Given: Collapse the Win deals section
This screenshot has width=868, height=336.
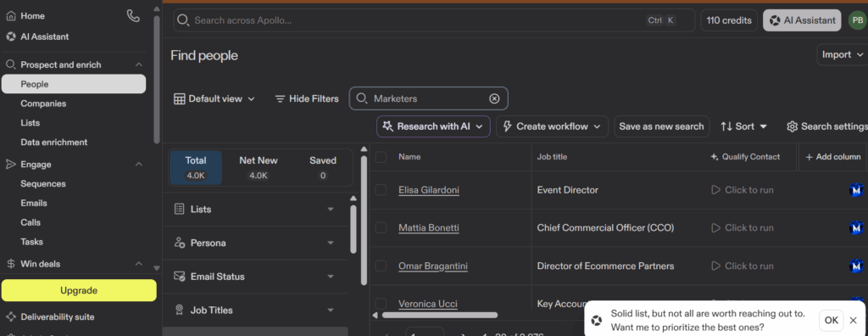Looking at the screenshot, I should point(139,264).
